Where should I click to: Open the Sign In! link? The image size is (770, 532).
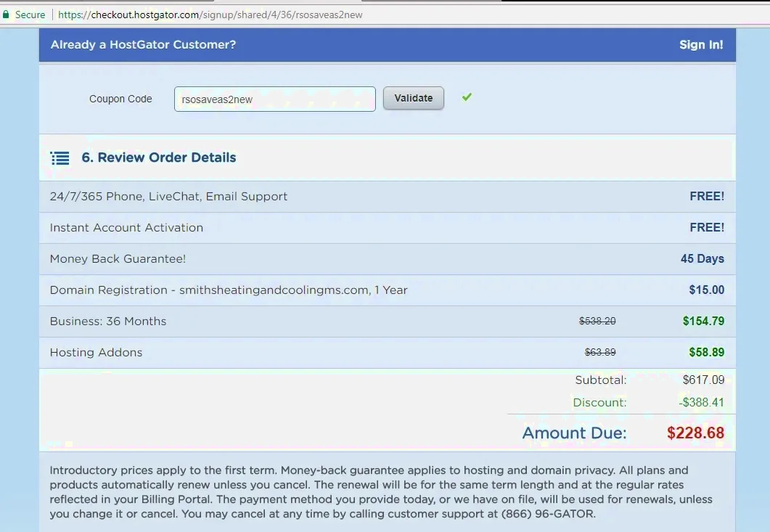(x=700, y=45)
